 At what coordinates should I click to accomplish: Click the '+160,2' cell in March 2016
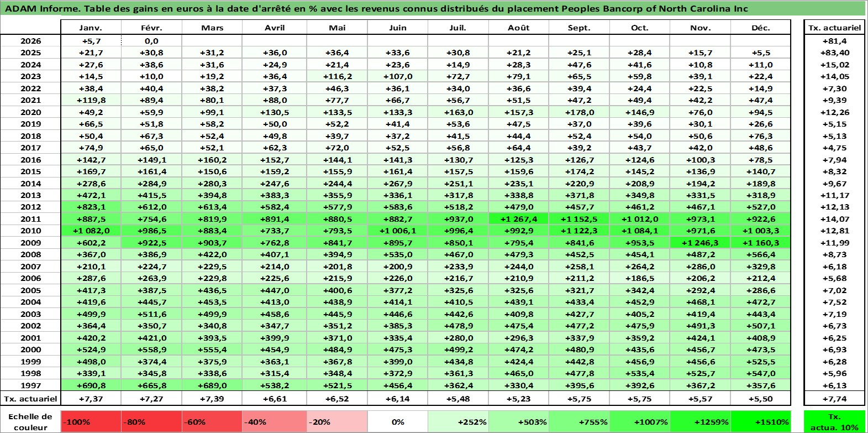tap(212, 160)
